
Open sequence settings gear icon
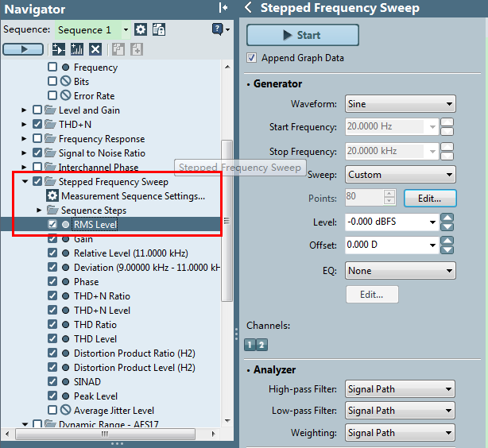pos(141,30)
